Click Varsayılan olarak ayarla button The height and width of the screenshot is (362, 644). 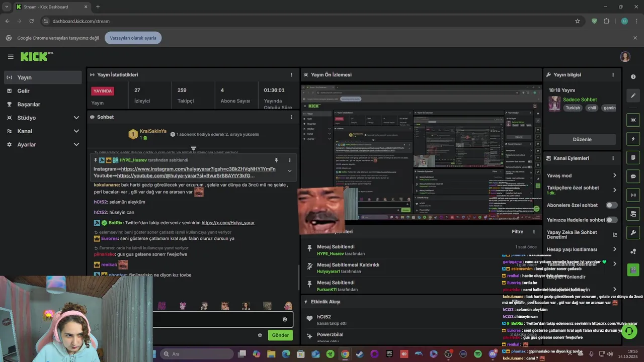[x=133, y=38]
